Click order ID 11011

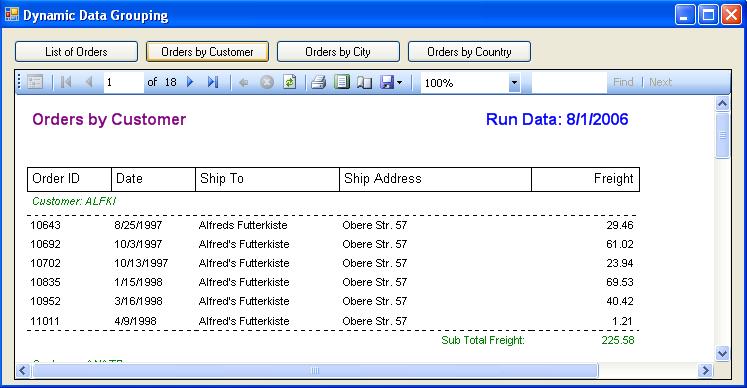(x=45, y=321)
